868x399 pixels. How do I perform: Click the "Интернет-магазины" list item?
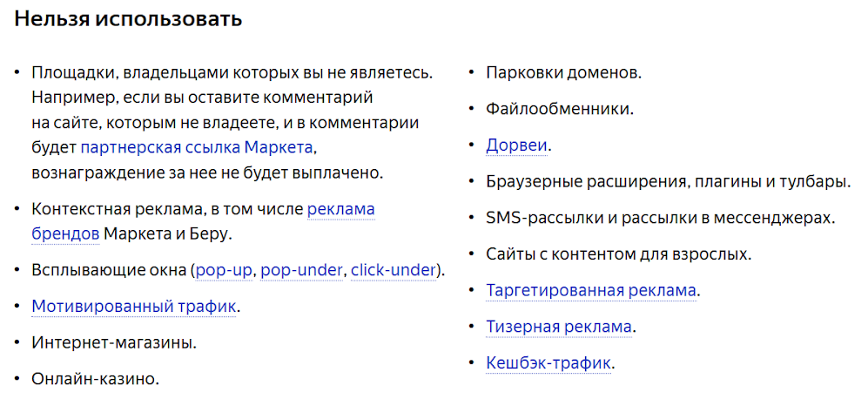click(114, 343)
